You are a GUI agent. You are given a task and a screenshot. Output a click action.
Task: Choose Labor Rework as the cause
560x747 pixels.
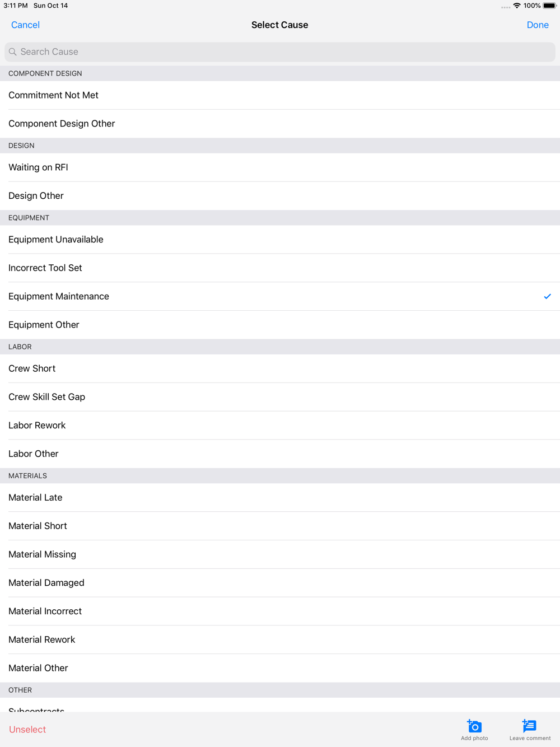click(37, 426)
